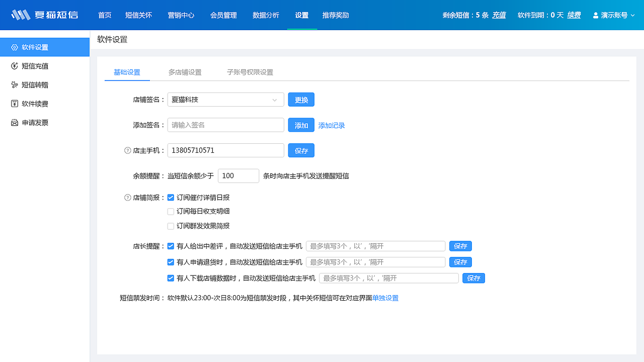The width and height of the screenshot is (644, 362).
Task: Click the user icon beside 演示账号
Action: (x=596, y=15)
